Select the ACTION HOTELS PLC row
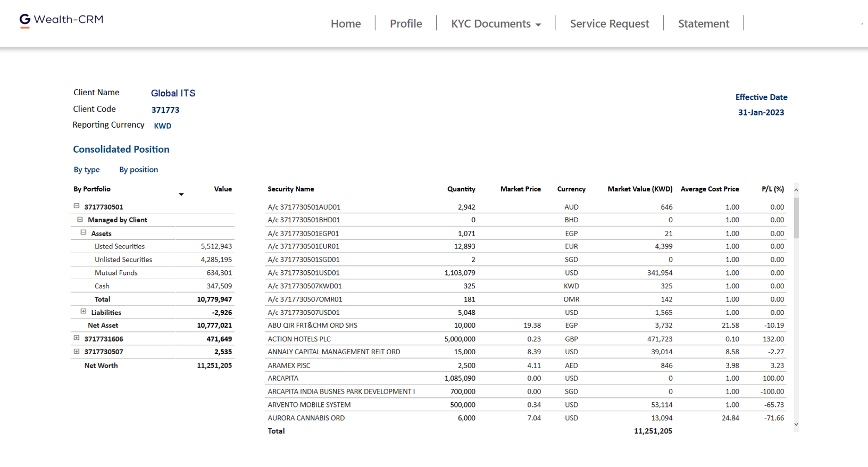Screen dimensions: 868x467 click(x=299, y=339)
